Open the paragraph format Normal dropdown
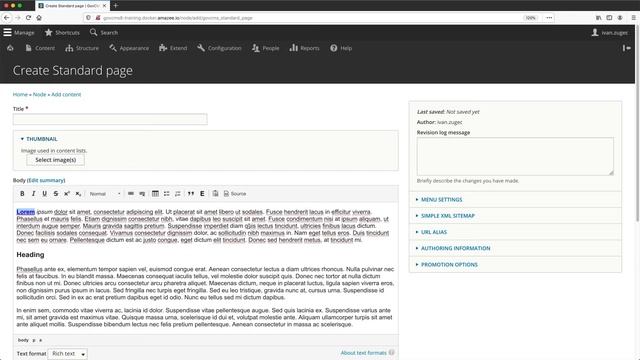The height and width of the screenshot is (360, 640). tap(105, 193)
